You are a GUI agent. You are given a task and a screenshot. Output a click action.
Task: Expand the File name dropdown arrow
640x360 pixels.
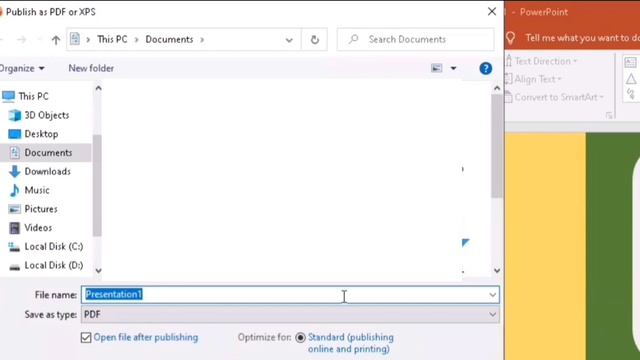[x=493, y=295]
